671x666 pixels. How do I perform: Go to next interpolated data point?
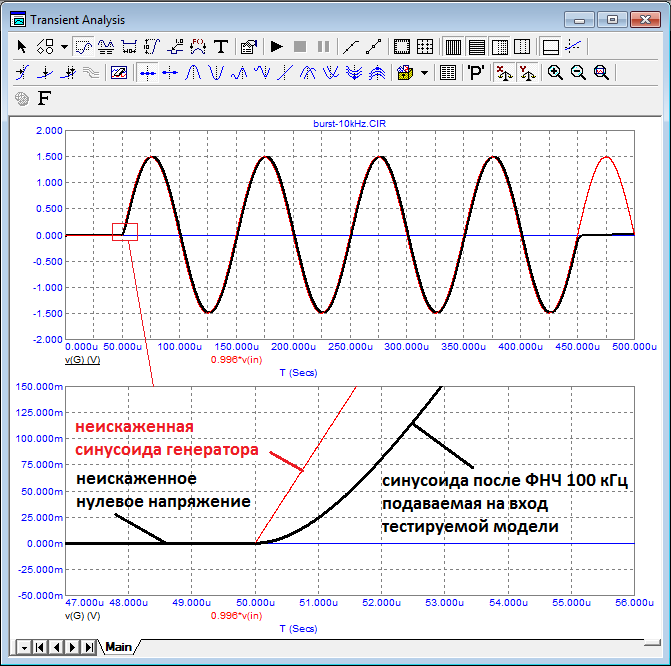45,73
